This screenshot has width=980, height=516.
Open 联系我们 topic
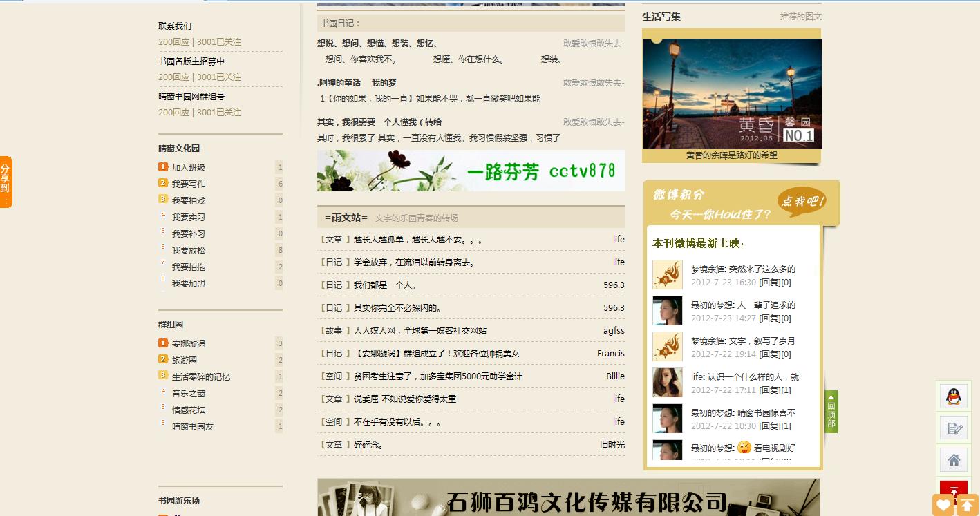coord(175,26)
